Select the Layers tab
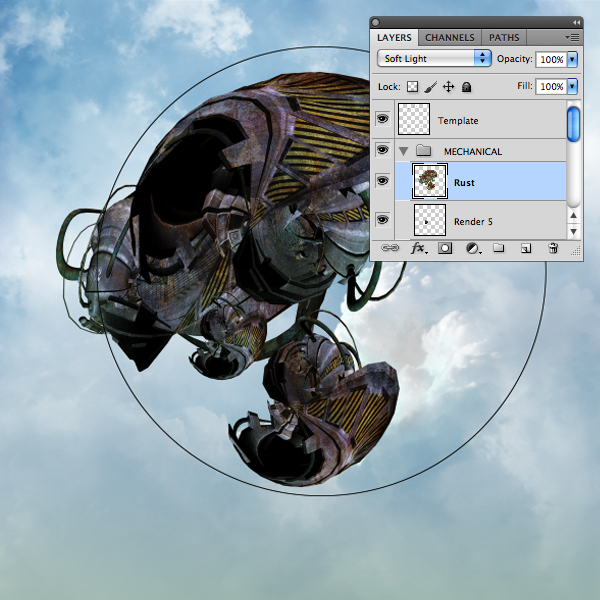 tap(394, 38)
